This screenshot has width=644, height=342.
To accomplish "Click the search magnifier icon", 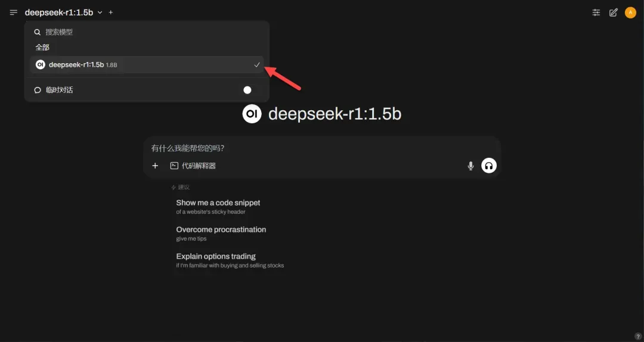I will 38,32.
